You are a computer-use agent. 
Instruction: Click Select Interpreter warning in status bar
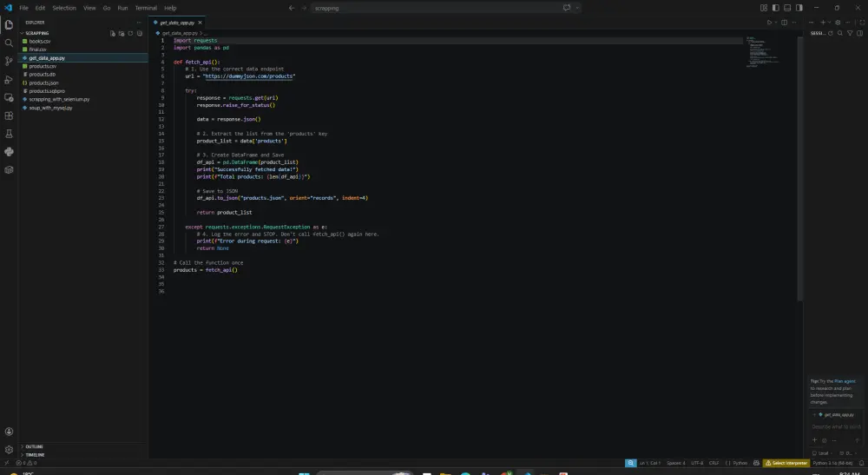pos(786,463)
